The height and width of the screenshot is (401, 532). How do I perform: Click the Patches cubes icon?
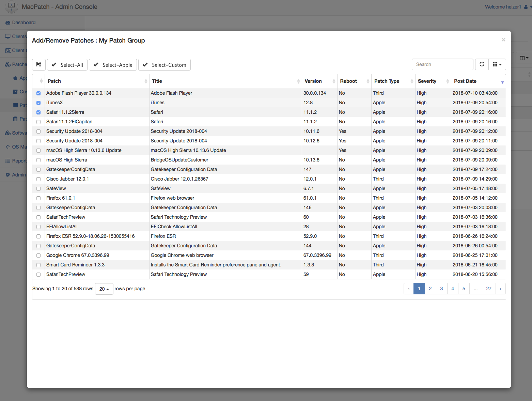tap(8, 64)
